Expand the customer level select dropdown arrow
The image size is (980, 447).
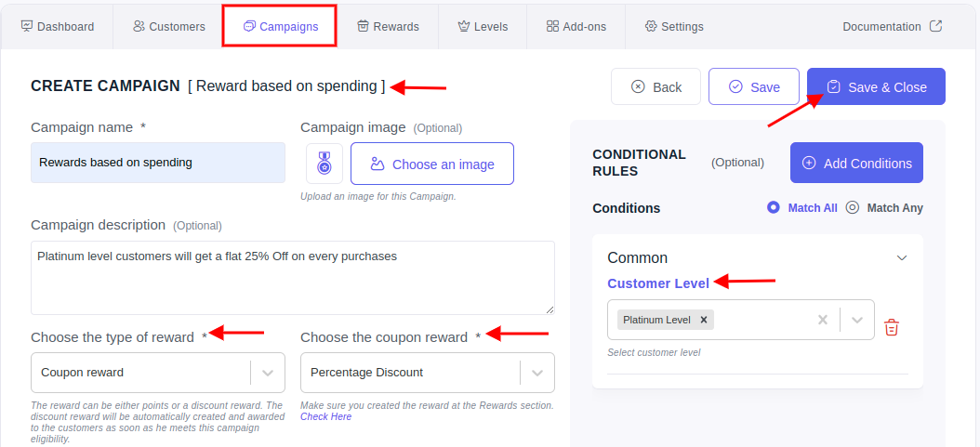pyautogui.click(x=857, y=320)
